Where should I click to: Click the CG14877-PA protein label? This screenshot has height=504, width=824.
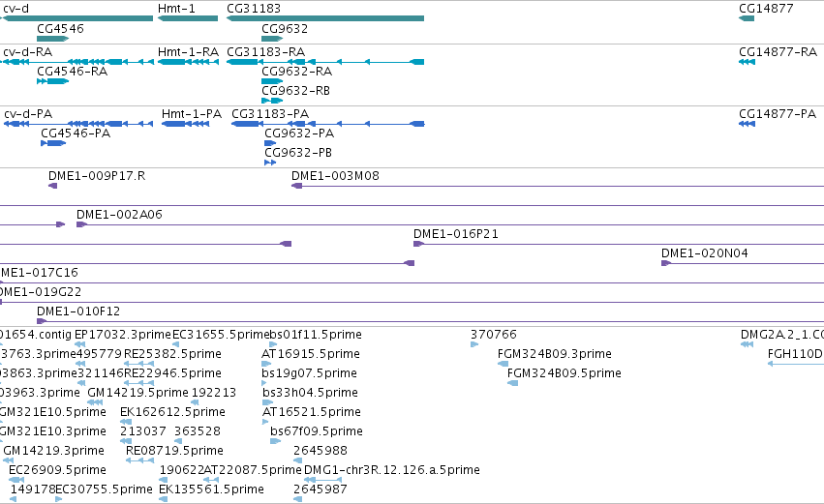pyautogui.click(x=778, y=114)
